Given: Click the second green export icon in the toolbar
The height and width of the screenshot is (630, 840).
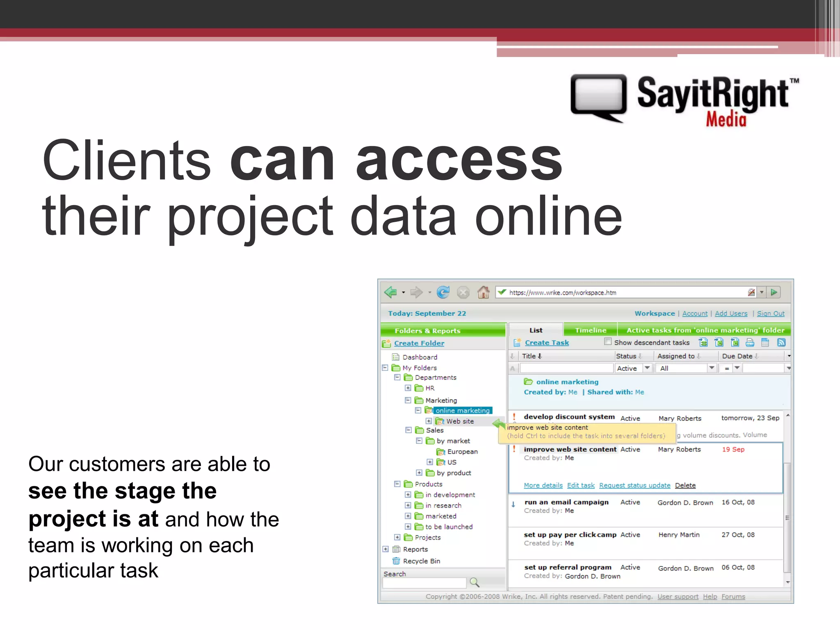Looking at the screenshot, I should [x=719, y=342].
